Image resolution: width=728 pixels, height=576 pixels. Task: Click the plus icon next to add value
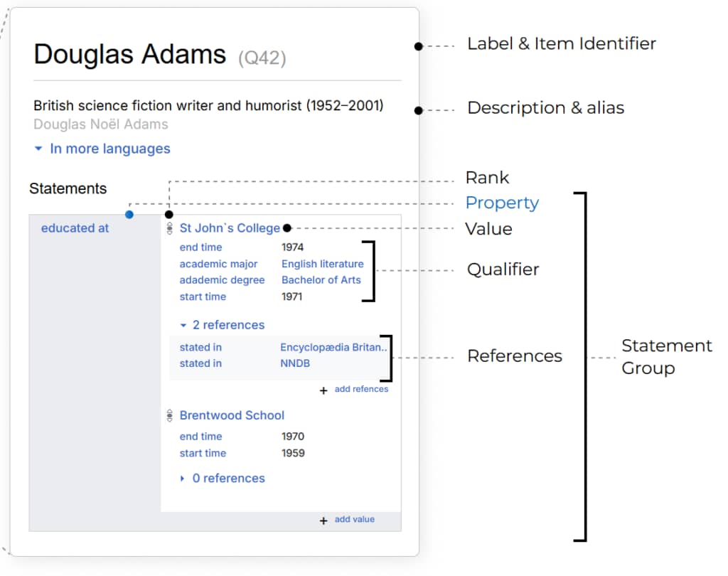[323, 521]
